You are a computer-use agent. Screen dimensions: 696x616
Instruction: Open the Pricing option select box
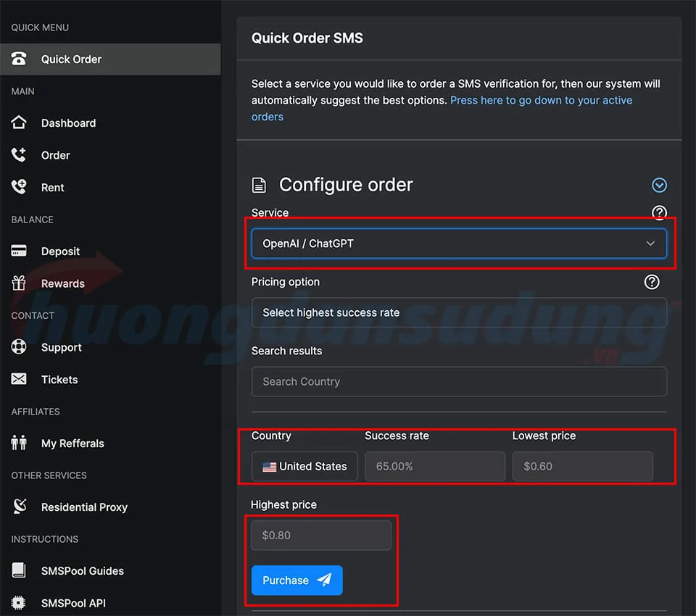point(458,312)
